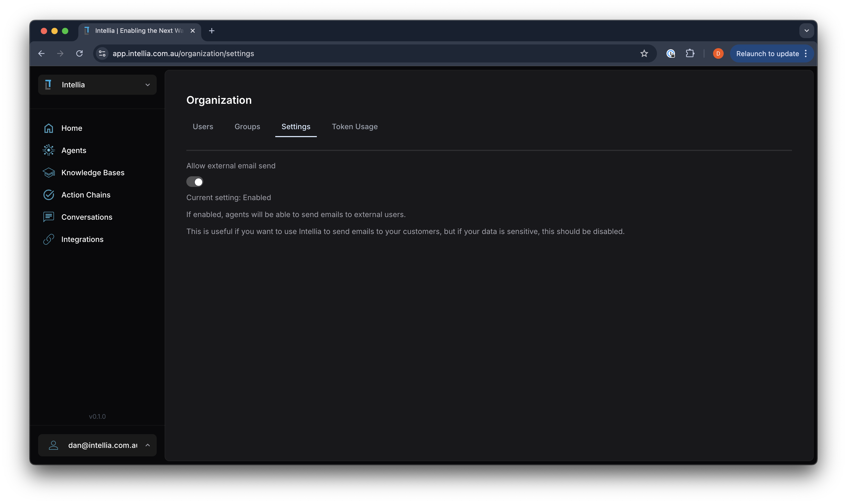Click the password manager extension icon
This screenshot has height=504, width=847.
click(670, 53)
